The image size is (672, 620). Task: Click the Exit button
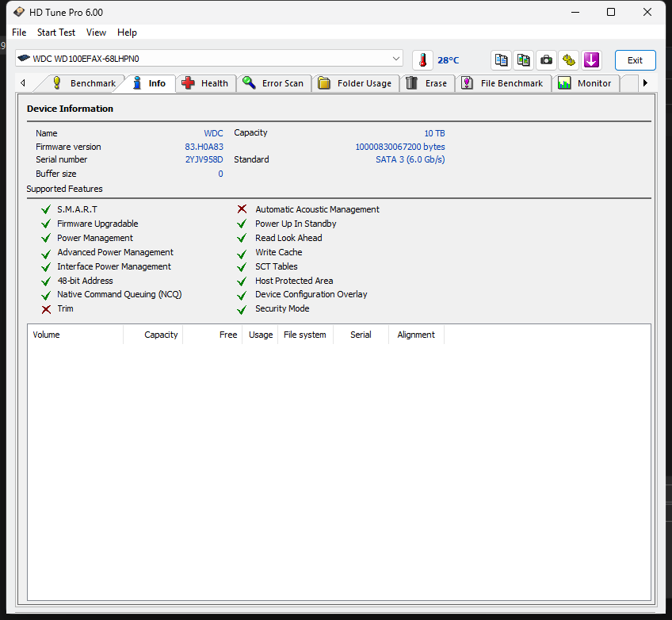[x=635, y=60]
